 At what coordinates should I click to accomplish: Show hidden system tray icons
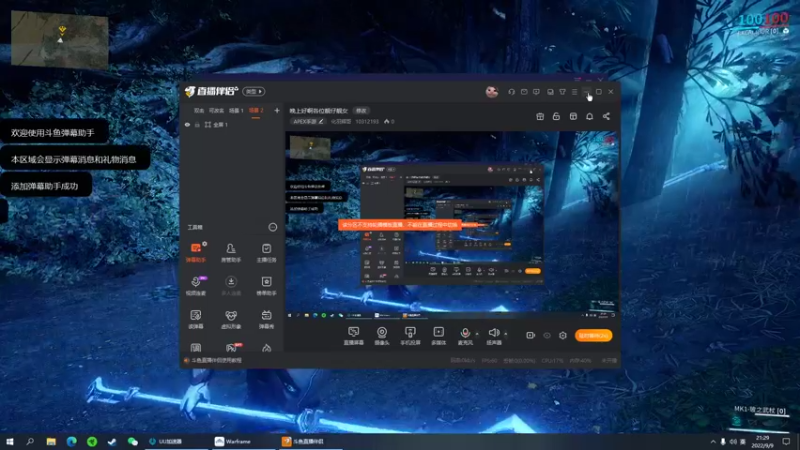(x=713, y=441)
